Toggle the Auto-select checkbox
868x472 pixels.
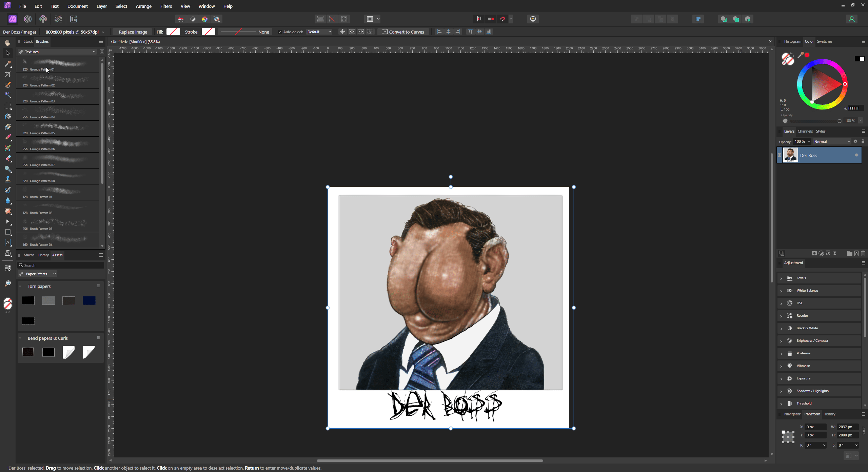280,32
